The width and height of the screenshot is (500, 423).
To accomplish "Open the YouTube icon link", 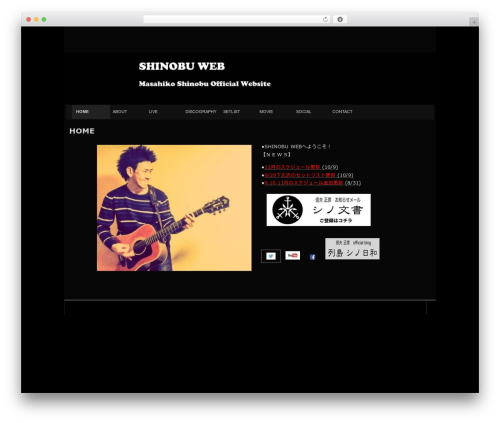I will [293, 255].
